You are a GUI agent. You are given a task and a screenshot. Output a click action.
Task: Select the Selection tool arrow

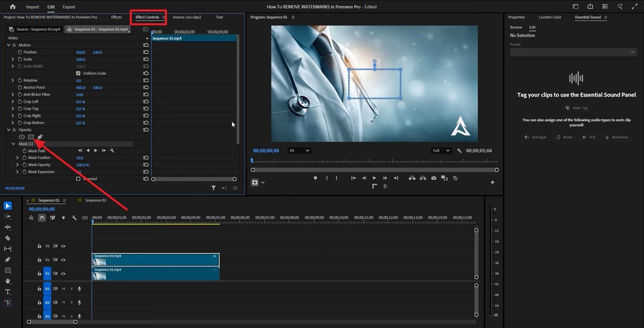(7, 206)
